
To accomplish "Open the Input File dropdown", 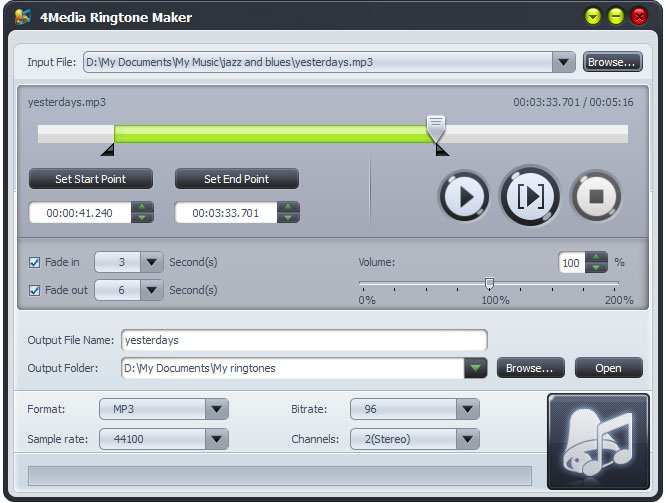I will pos(564,62).
